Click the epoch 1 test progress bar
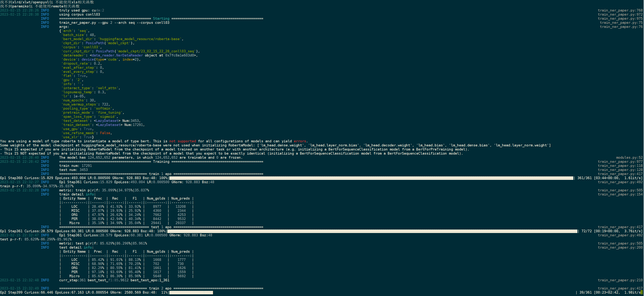This screenshot has height=296, width=644. click(x=372, y=231)
